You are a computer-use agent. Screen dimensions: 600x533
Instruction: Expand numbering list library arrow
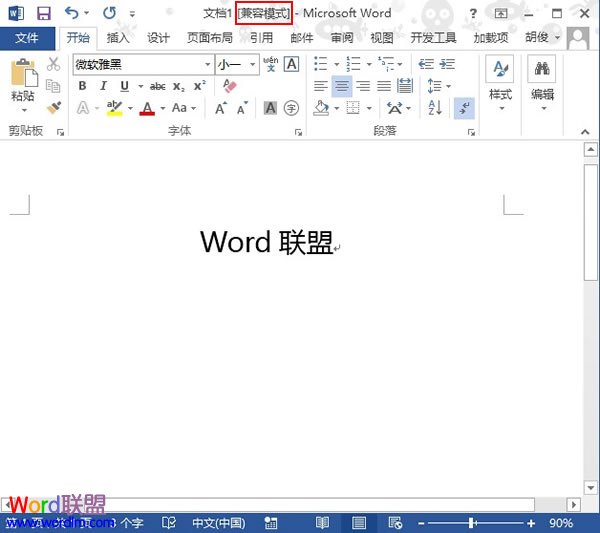369,64
